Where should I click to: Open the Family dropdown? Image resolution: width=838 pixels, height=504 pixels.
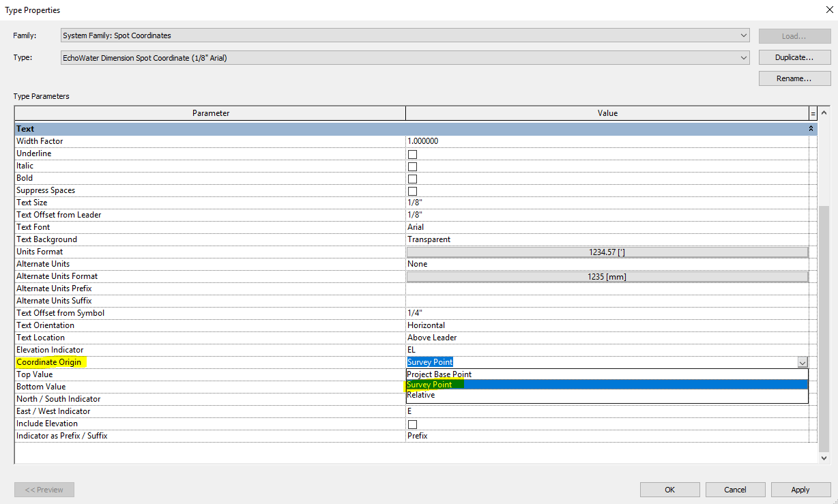tap(745, 35)
